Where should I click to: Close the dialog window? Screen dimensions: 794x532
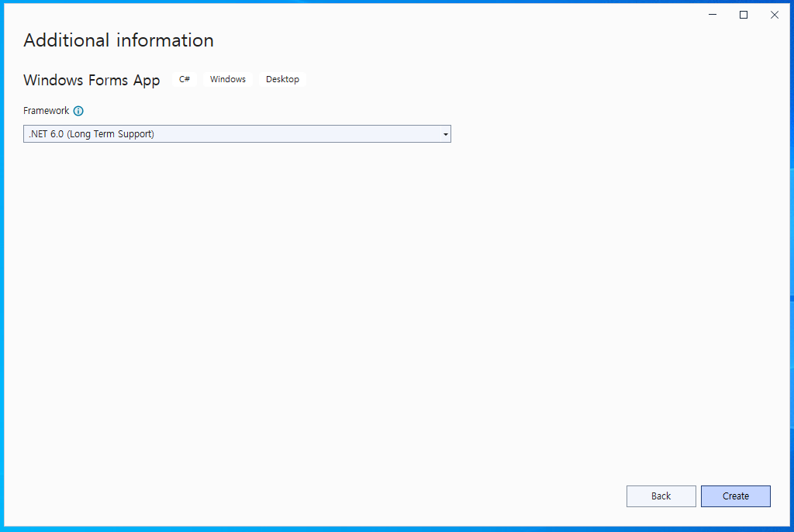(x=775, y=15)
